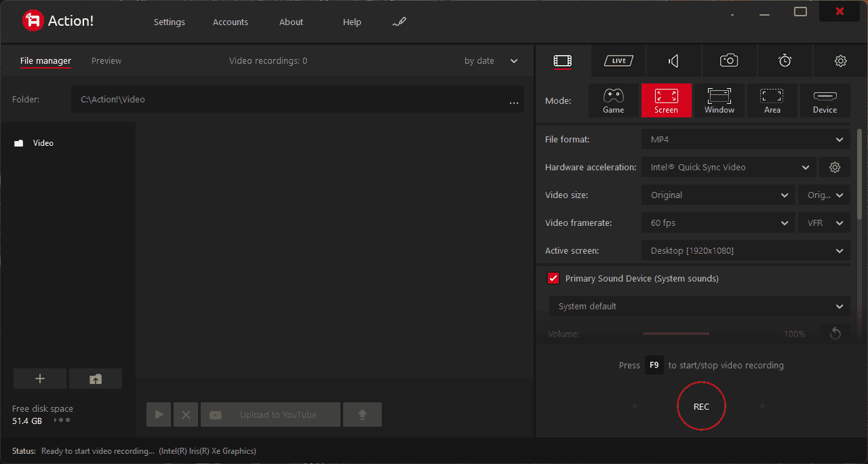Viewport: 868px width, 464px height.
Task: Click the folder path C:\Action!\Video field
Action: click(x=298, y=99)
